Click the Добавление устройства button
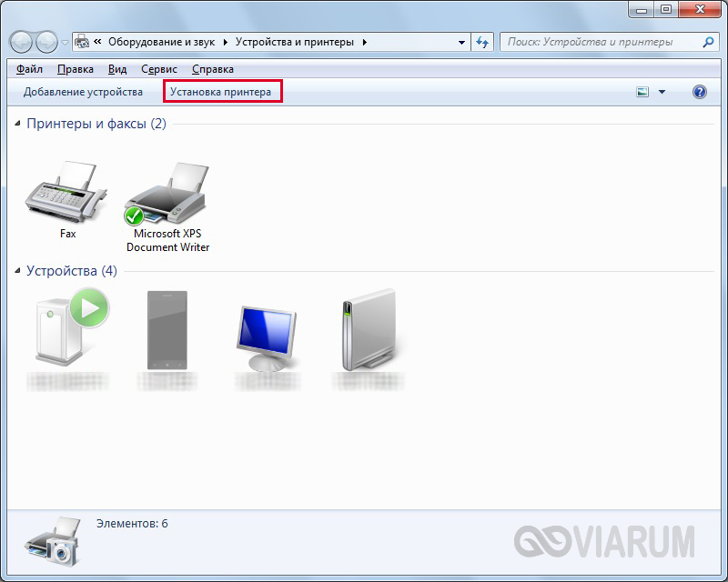 83,91
